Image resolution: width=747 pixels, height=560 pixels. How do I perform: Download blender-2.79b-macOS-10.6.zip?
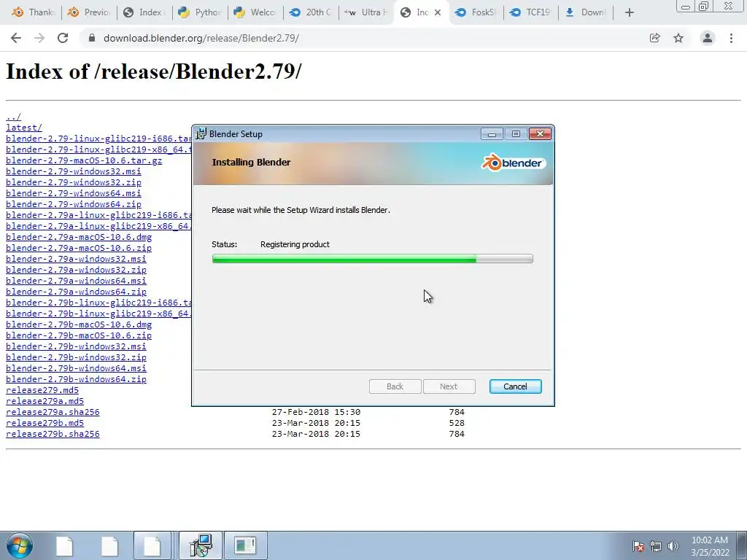79,335
